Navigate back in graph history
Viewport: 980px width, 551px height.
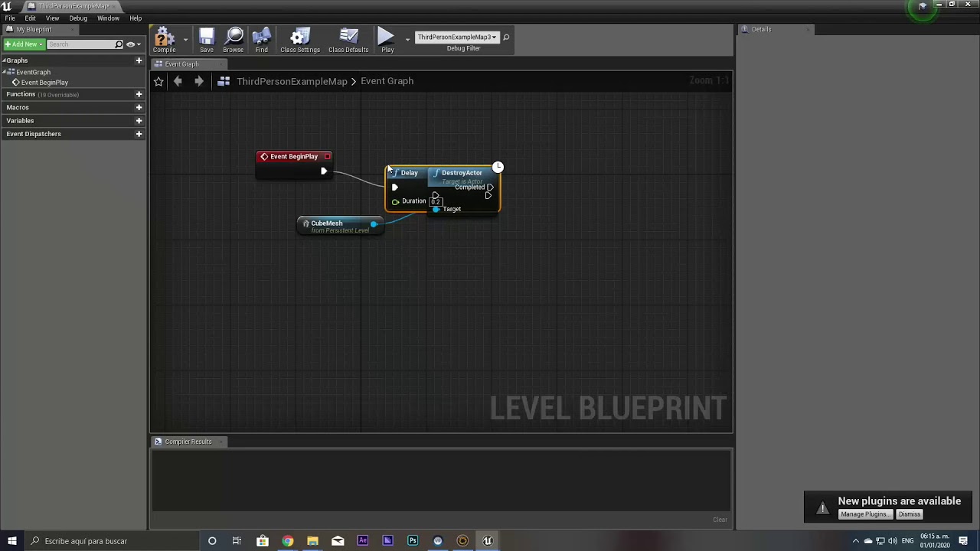[178, 81]
